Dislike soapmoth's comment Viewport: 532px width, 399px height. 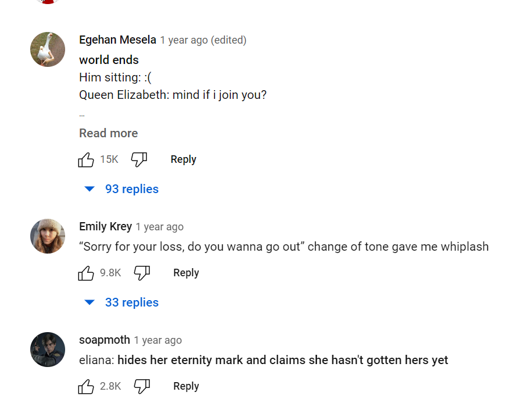[142, 387]
